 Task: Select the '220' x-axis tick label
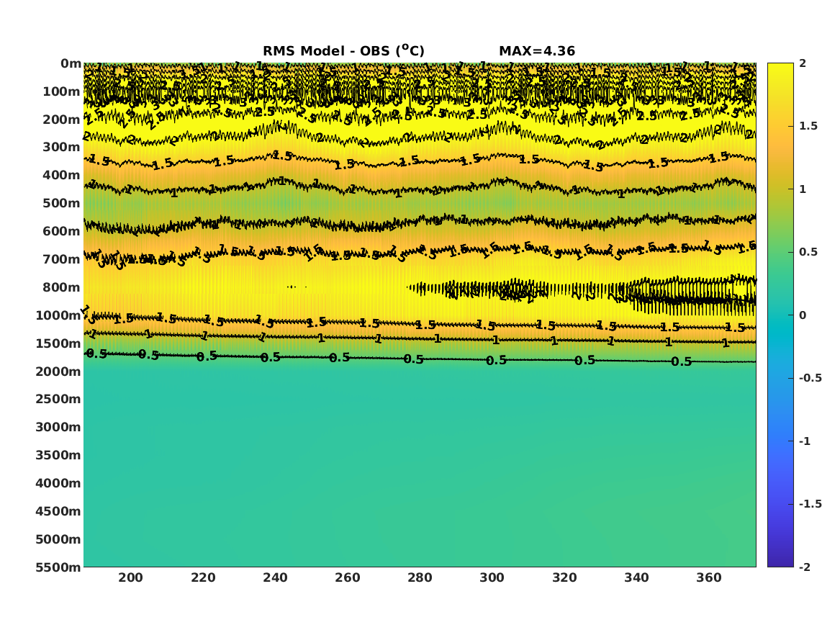pos(203,577)
